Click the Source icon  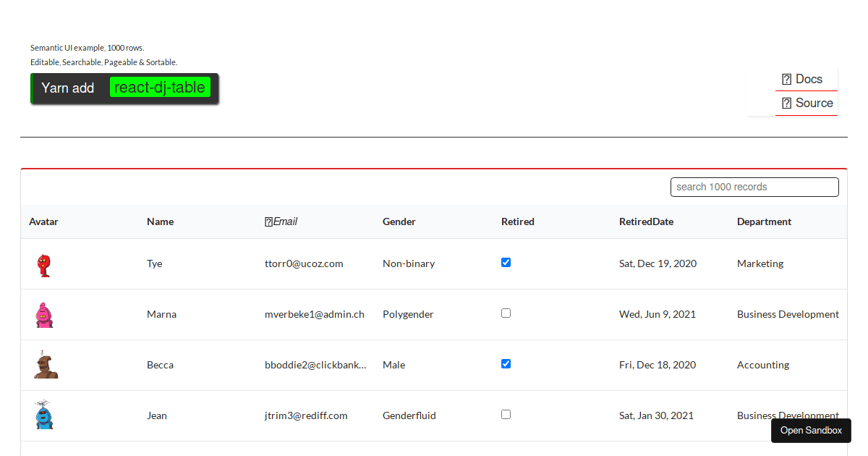(786, 103)
